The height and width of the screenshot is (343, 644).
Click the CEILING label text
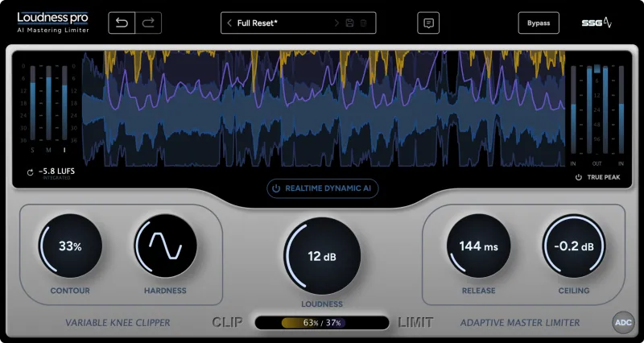tap(574, 291)
